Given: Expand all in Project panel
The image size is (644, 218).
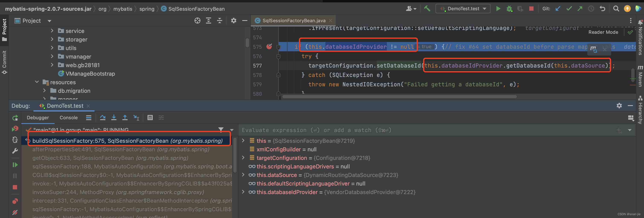Looking at the screenshot, I should (x=209, y=21).
